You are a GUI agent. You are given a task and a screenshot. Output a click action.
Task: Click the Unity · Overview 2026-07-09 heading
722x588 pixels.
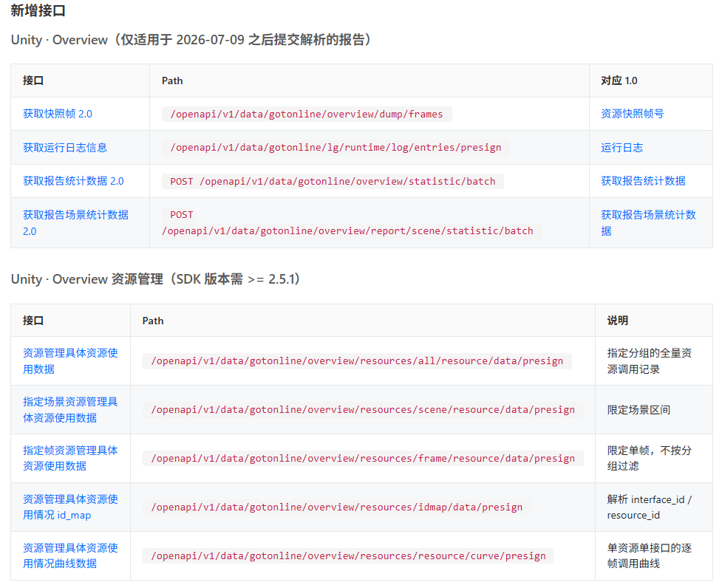point(191,40)
